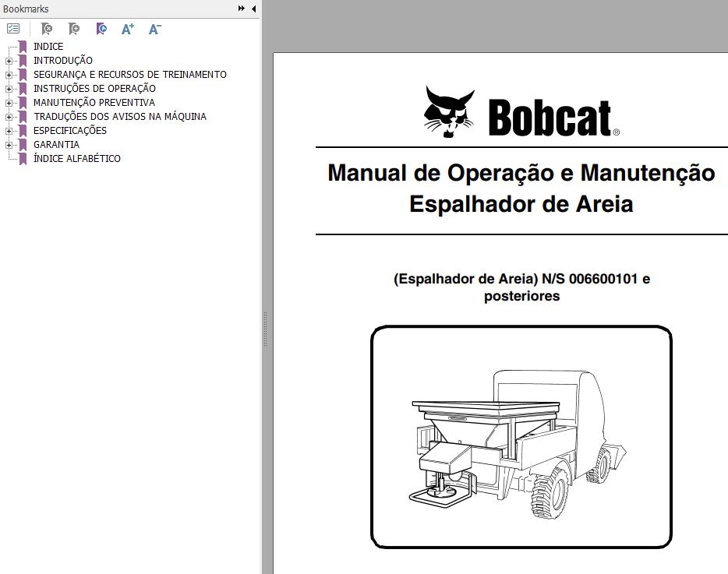
Task: Navigate to TRADUÇÕES DOS AVISOS NA MÁQUINA
Action: (x=120, y=117)
